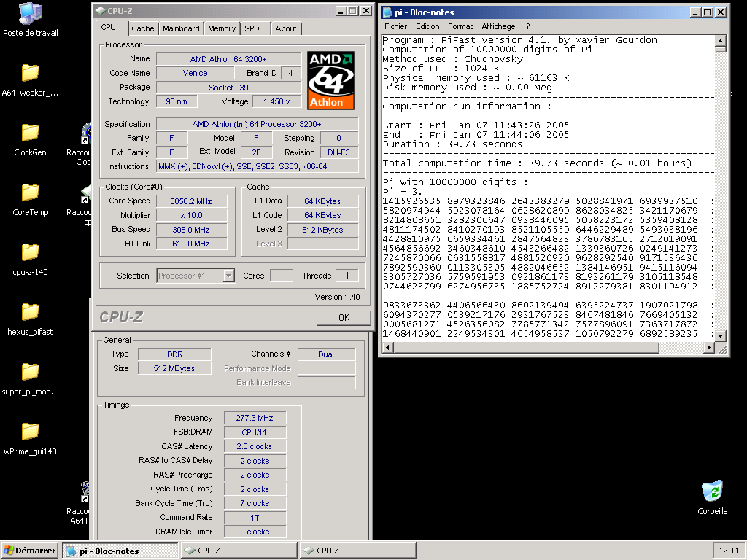Screen dimensions: 747x560
Task: Click the memory Frequency value 277.3 MHz
Action: (x=255, y=418)
